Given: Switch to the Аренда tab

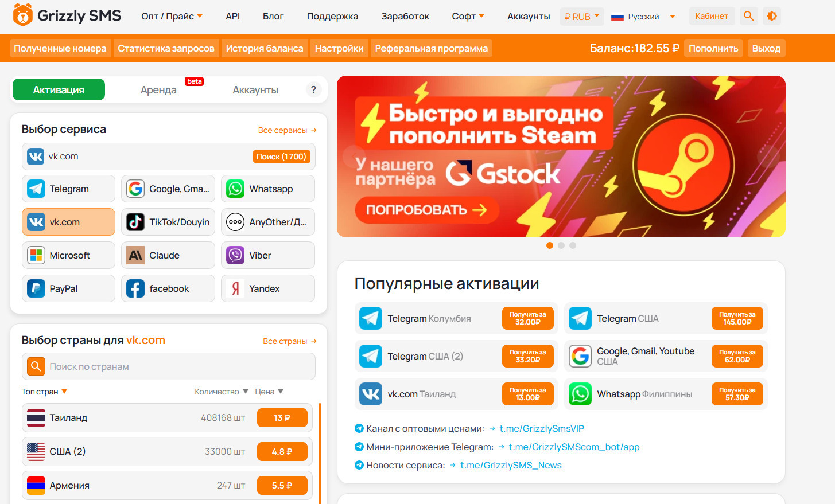Looking at the screenshot, I should tap(158, 89).
